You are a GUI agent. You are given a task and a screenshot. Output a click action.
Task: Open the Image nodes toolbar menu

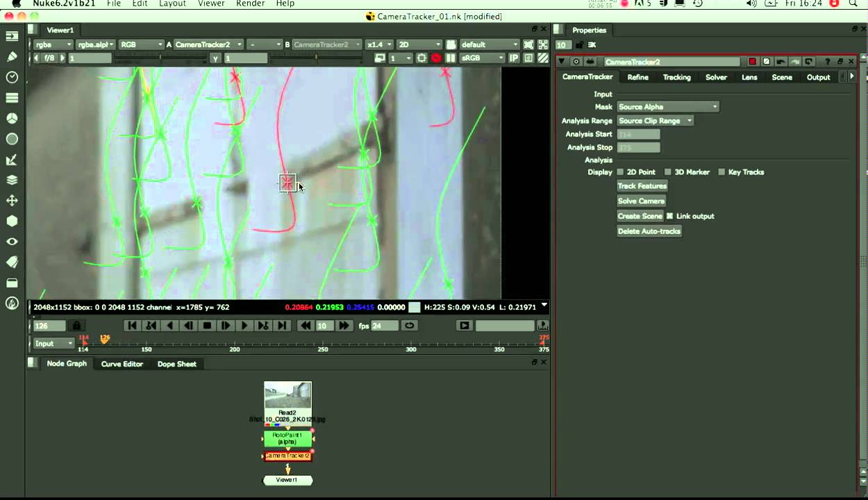tap(12, 35)
